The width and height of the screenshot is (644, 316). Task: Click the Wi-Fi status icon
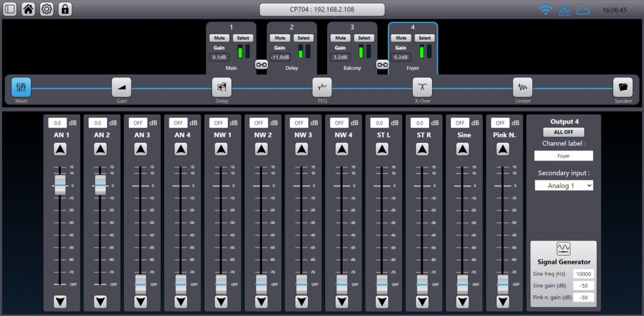(546, 11)
